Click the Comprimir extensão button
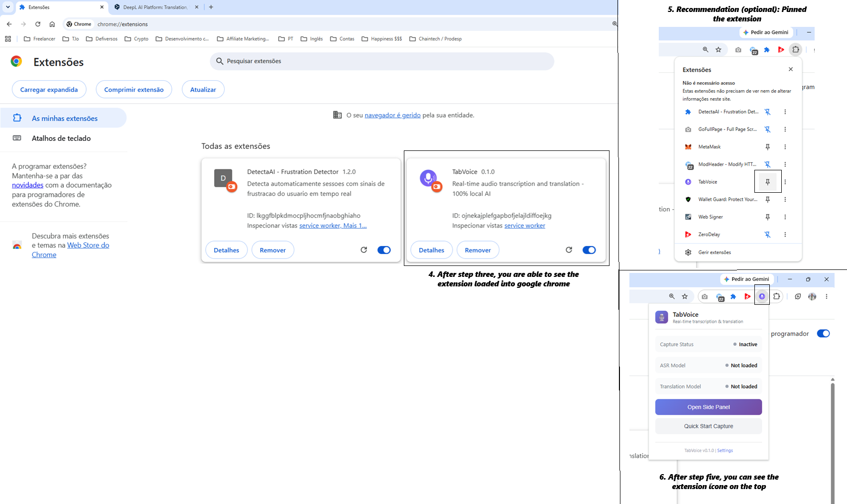The height and width of the screenshot is (504, 847). 134,90
